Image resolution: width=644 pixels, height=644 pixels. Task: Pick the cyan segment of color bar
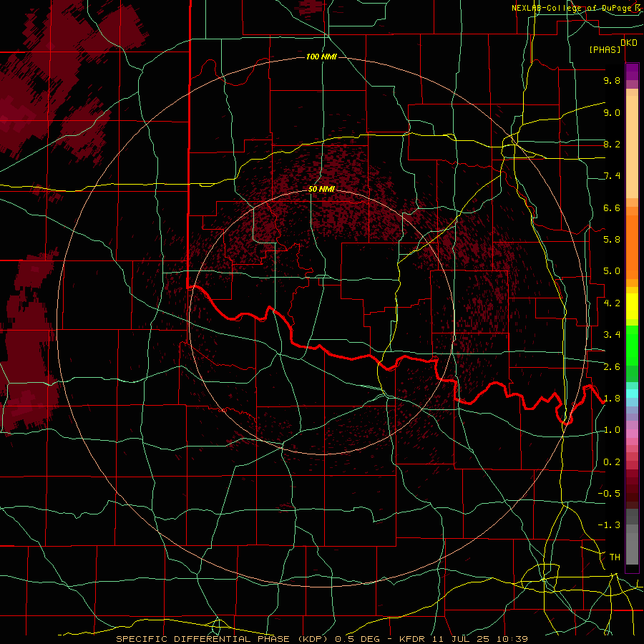632,394
